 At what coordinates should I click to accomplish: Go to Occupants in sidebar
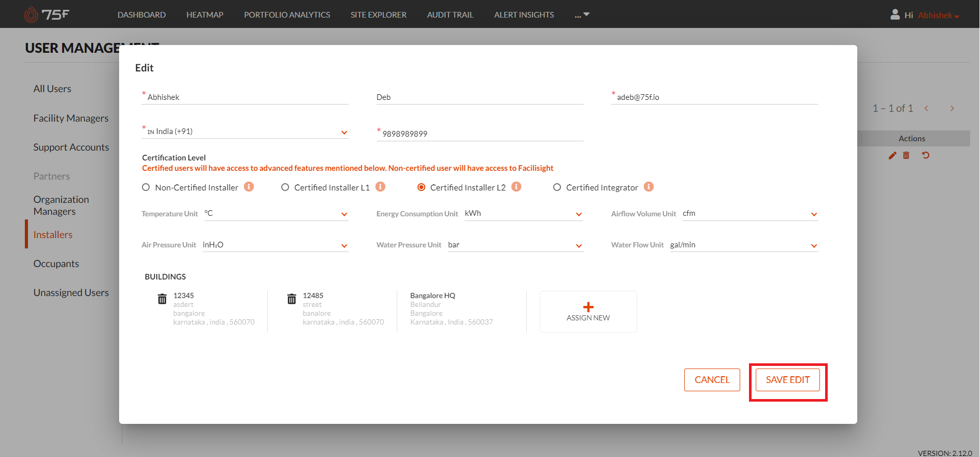click(56, 263)
